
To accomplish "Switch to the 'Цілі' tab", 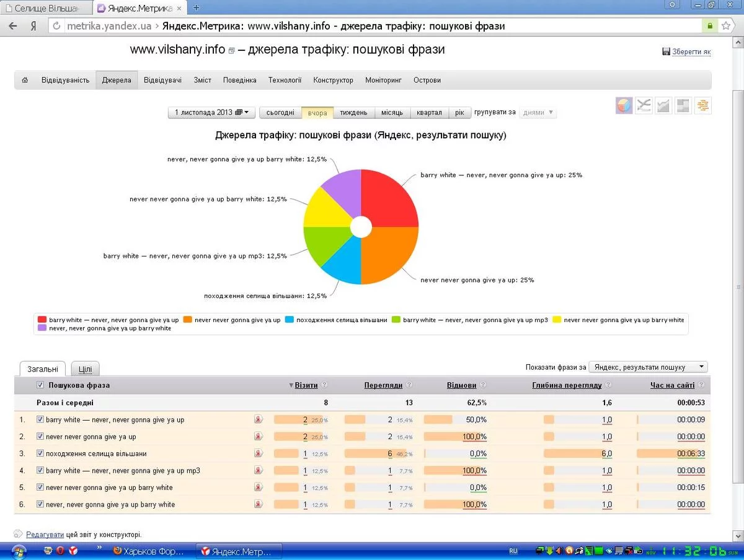I will pyautogui.click(x=85, y=369).
